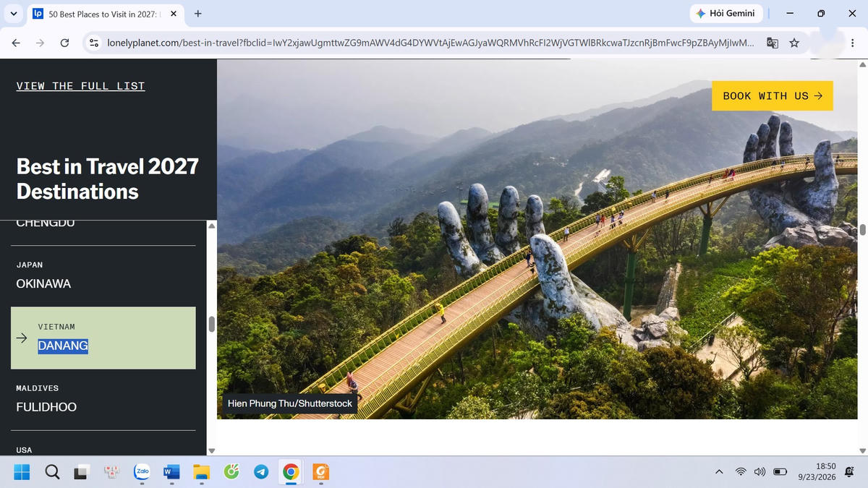Click the battery status icon
This screenshot has width=868, height=488.
pos(780,472)
